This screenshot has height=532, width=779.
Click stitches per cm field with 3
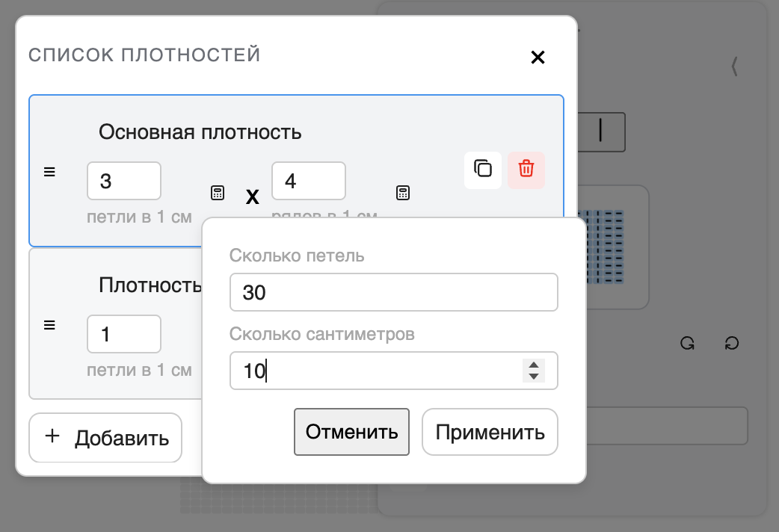[x=124, y=181]
